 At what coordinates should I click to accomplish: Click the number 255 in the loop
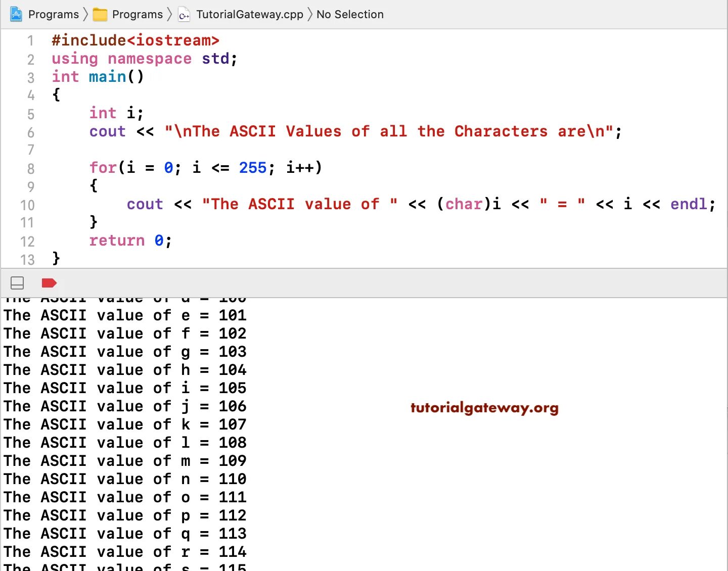click(x=253, y=168)
